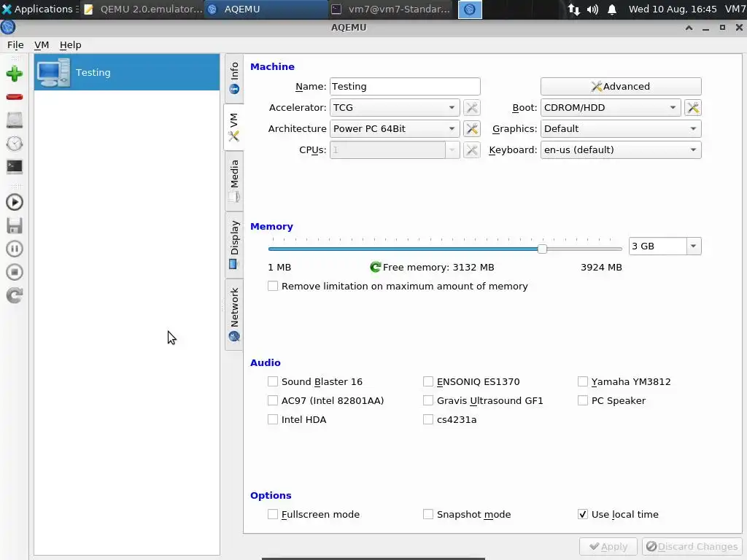Viewport: 747px width, 560px height.
Task: Click the Discard Changes button
Action: 692,547
